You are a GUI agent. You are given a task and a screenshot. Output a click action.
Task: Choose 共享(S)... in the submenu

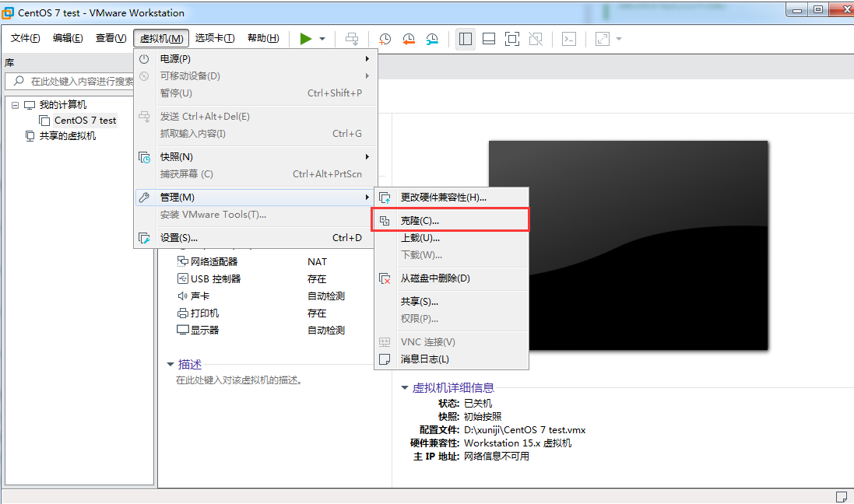tap(452, 302)
